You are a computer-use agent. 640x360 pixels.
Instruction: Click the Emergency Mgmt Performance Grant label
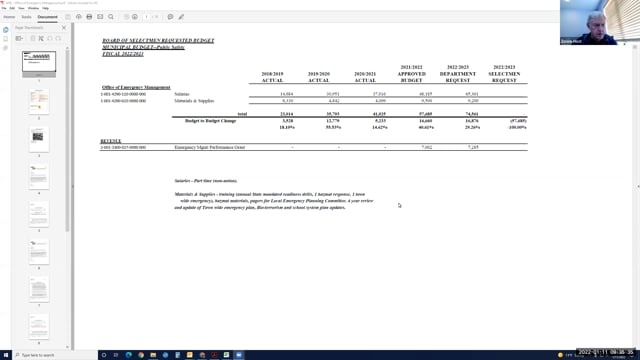pos(210,147)
